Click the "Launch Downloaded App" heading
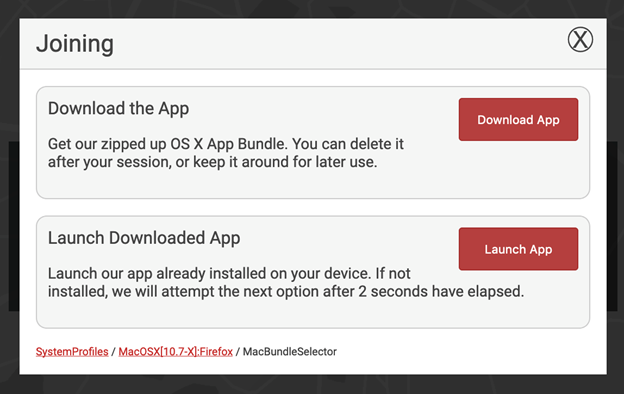624x394 pixels. click(144, 238)
